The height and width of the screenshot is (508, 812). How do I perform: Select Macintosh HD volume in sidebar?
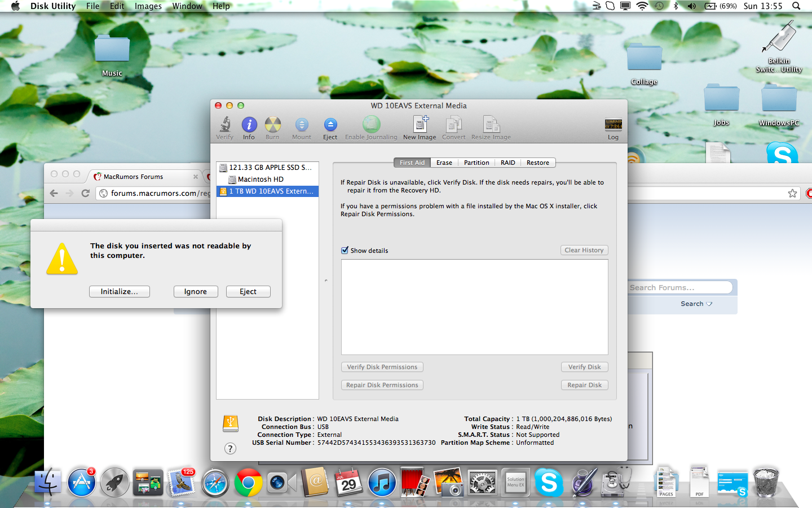pyautogui.click(x=268, y=179)
